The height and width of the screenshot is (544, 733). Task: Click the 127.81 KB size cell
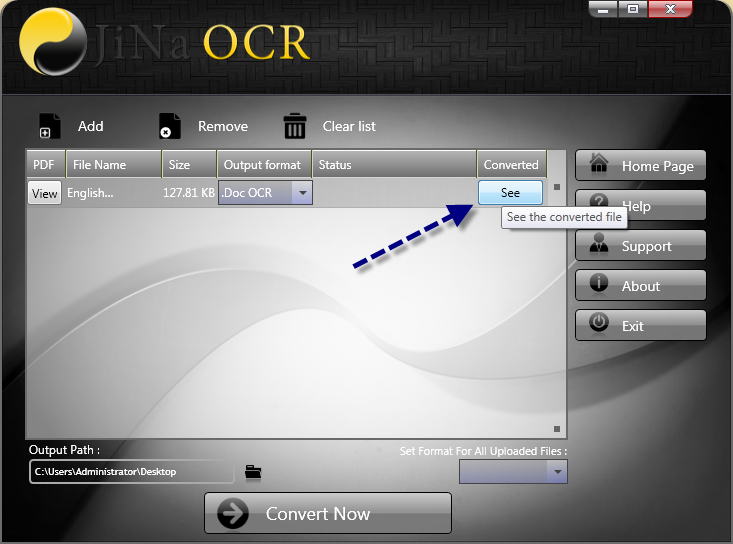(189, 193)
